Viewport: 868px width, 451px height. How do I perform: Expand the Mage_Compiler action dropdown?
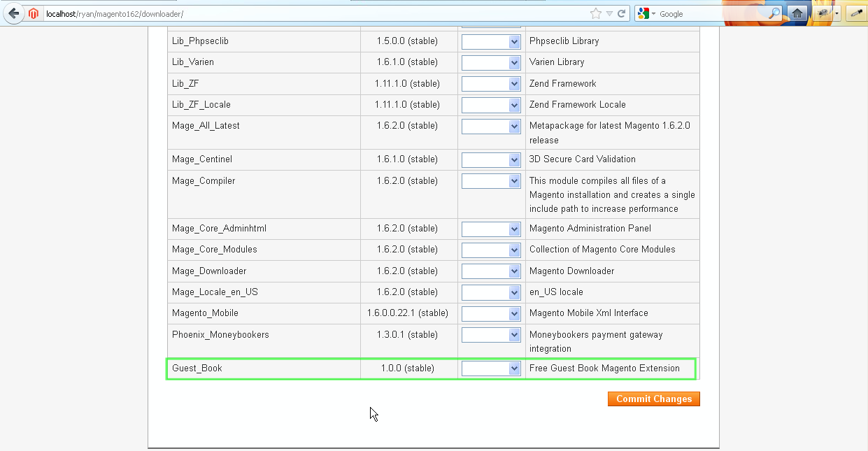(491, 181)
